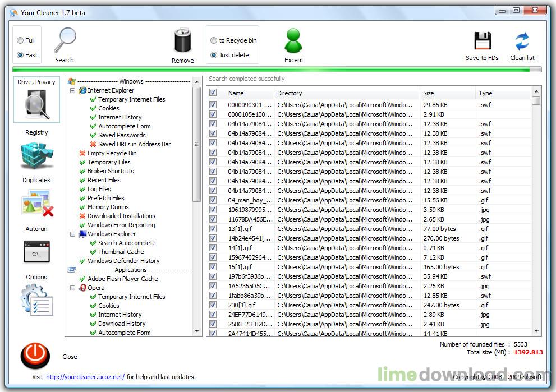
Task: Open the yourcleaner.ucoz.net link
Action: (x=85, y=377)
